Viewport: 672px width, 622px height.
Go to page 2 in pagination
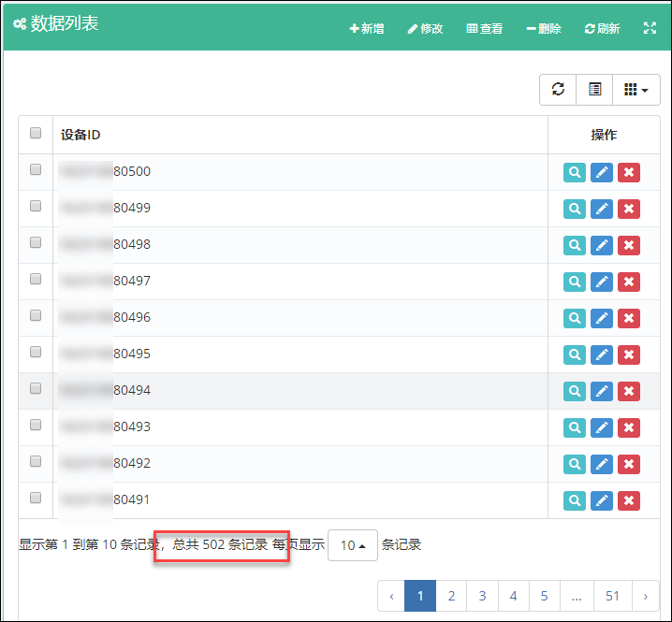point(451,596)
